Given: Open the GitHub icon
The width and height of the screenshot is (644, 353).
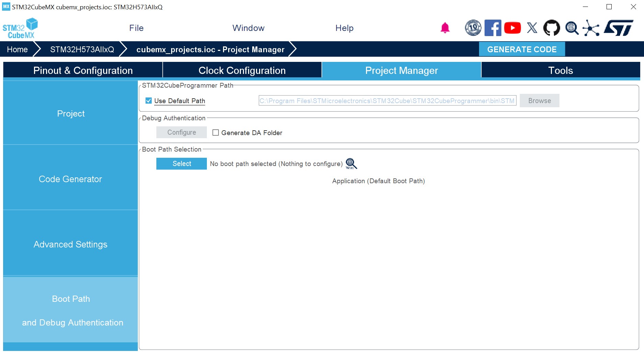Looking at the screenshot, I should click(x=552, y=28).
